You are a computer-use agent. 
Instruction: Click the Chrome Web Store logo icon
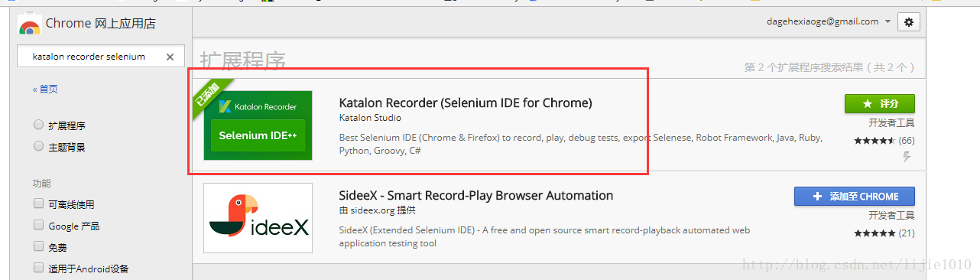[29, 24]
